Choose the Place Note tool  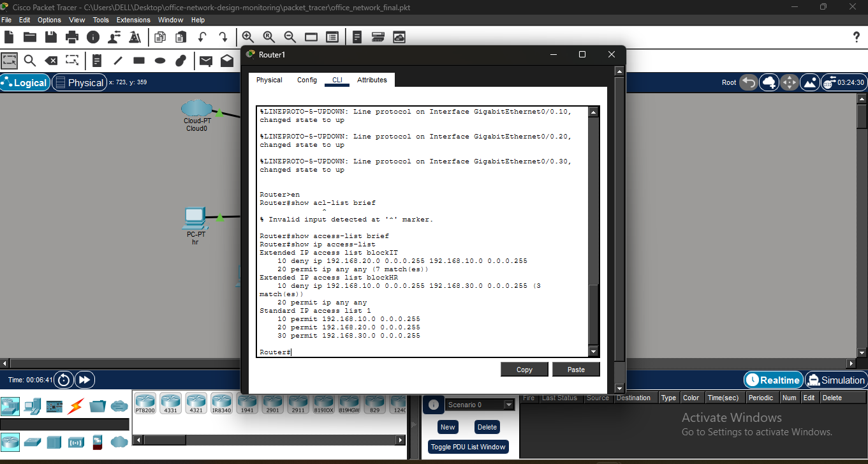pos(97,61)
